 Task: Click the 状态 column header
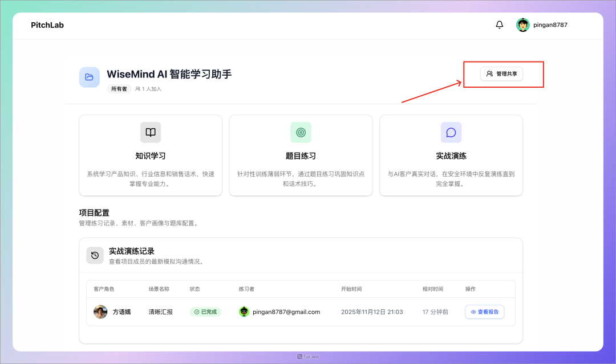coord(195,289)
